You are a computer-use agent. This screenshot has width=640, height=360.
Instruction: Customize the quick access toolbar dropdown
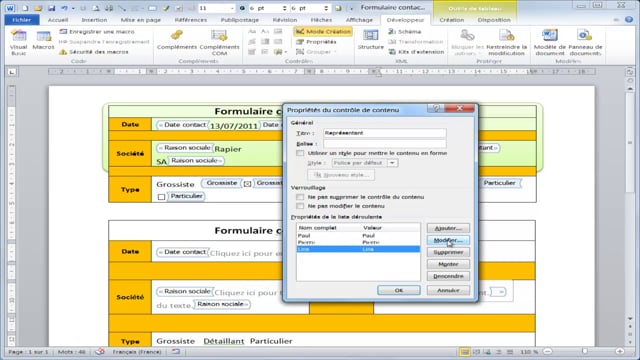click(351, 8)
